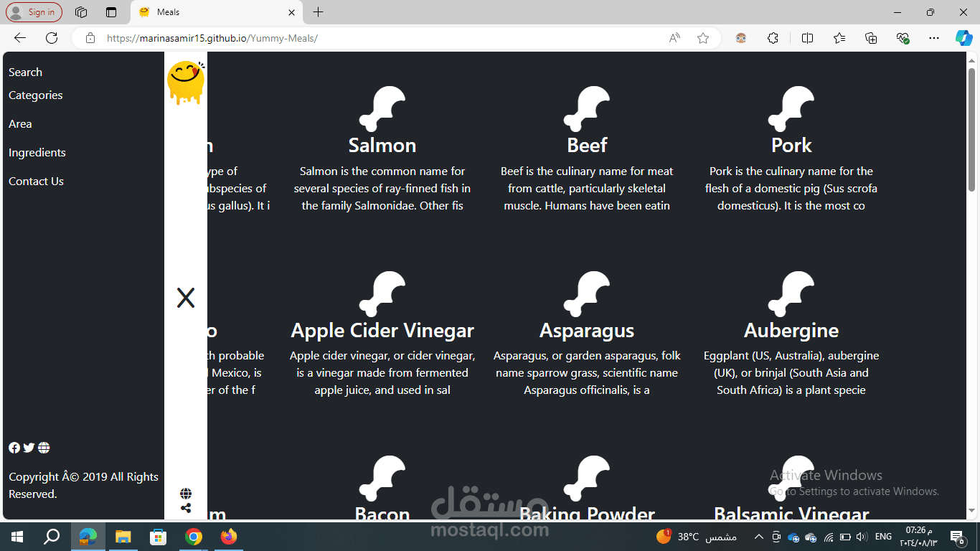Open the Facebook icon in the sidebar footer
This screenshot has width=980, height=551.
(x=14, y=448)
